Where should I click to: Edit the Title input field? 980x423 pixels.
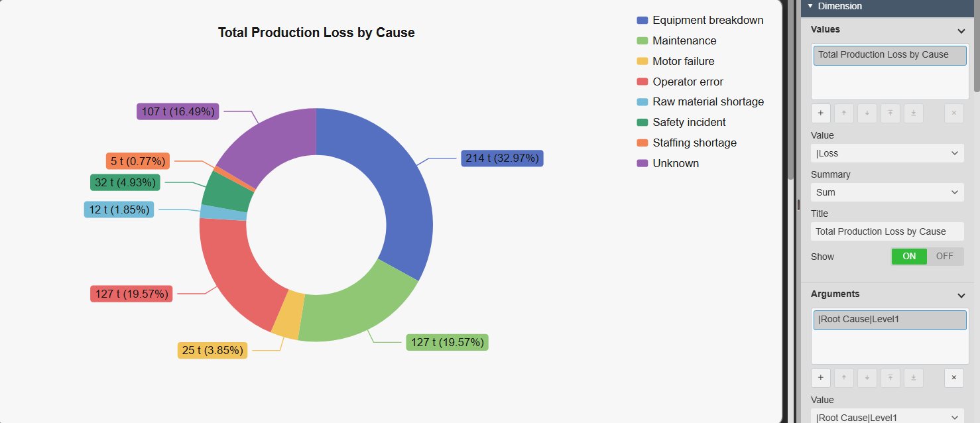[x=887, y=231]
